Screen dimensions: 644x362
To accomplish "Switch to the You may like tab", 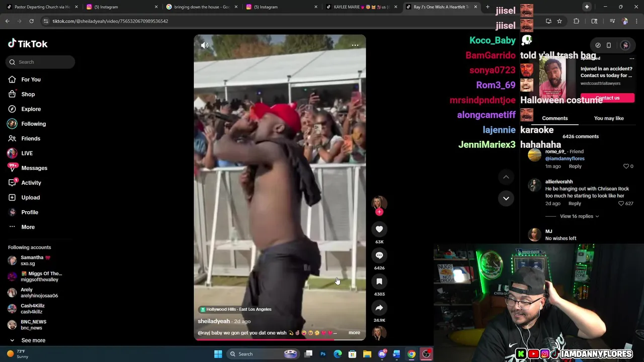I will (x=609, y=118).
